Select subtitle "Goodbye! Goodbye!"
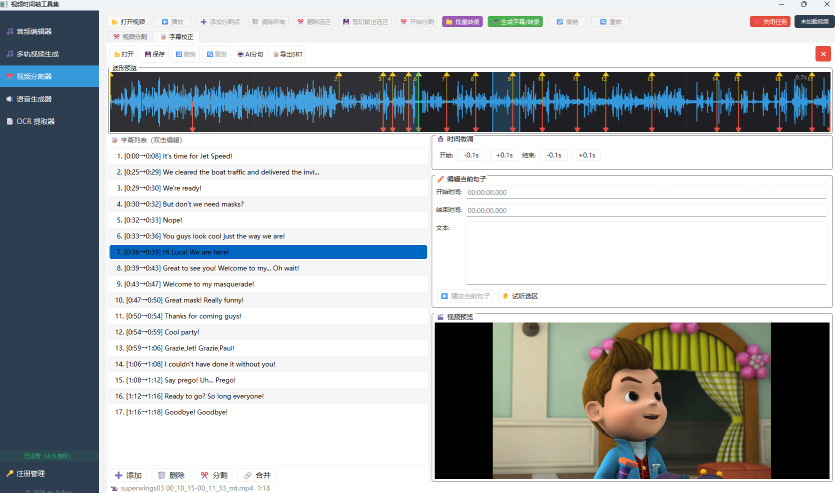The height and width of the screenshot is (493, 835). pos(268,412)
